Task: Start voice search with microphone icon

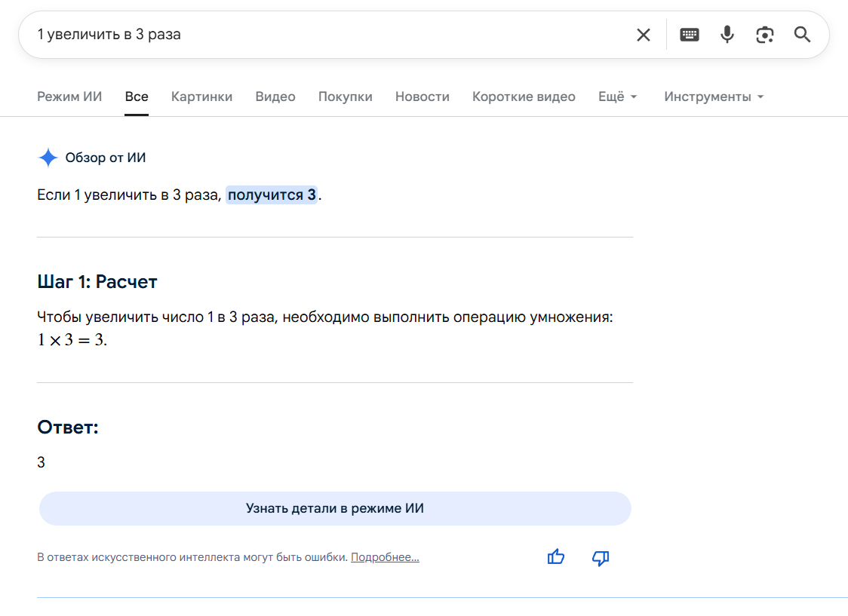Action: click(727, 35)
